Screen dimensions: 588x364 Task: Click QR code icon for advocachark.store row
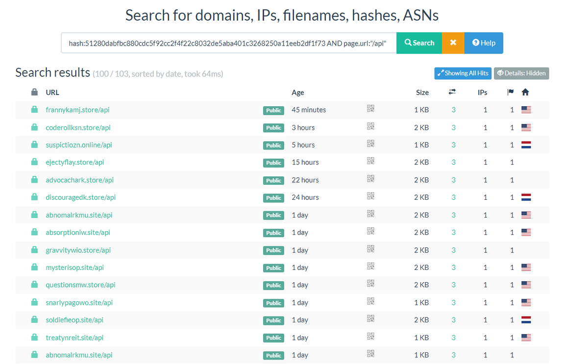tap(370, 179)
